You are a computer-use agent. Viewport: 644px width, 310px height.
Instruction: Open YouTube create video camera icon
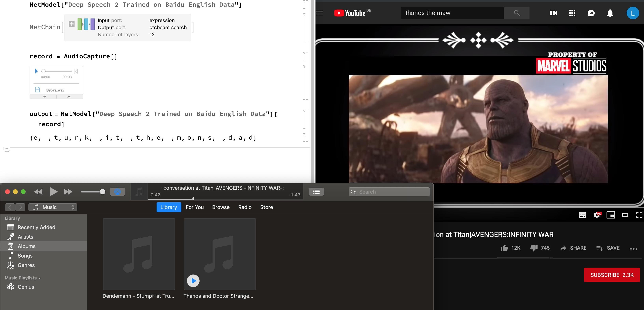coord(553,13)
